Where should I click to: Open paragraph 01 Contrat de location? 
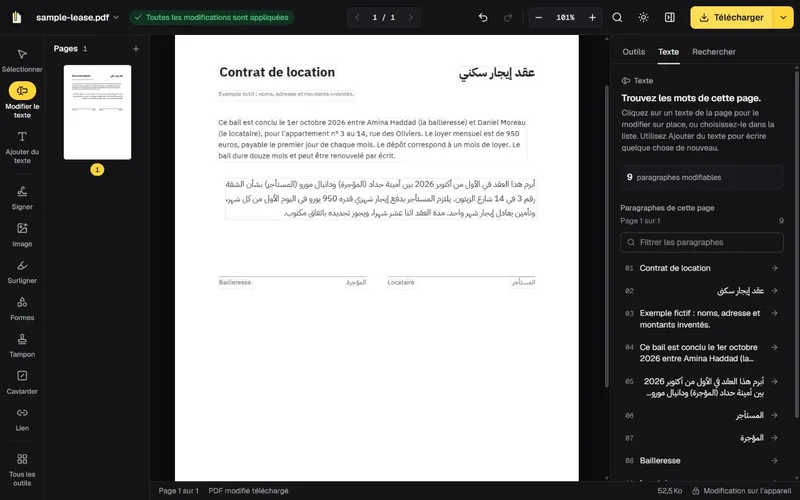coord(702,268)
